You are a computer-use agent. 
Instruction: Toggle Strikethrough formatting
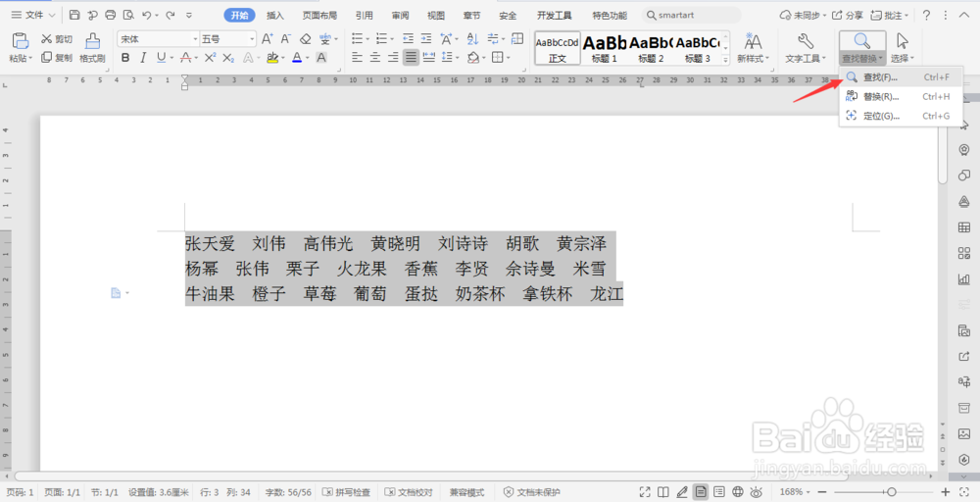click(x=185, y=58)
